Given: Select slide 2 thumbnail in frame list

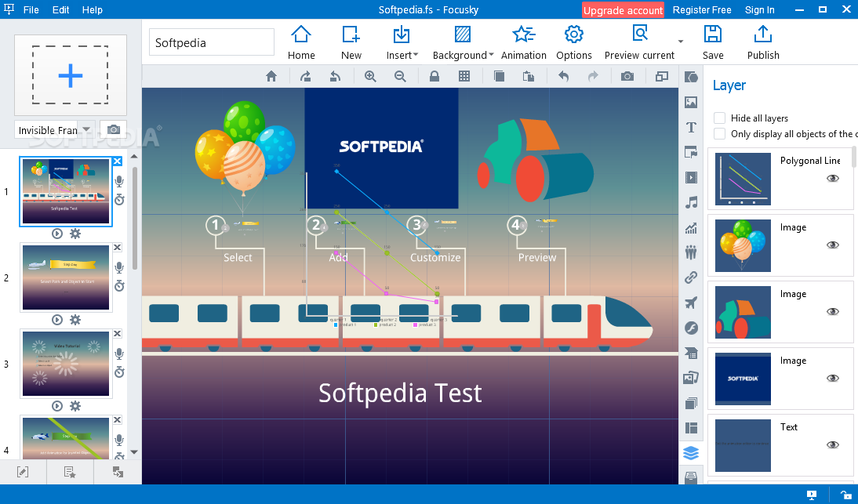Looking at the screenshot, I should [x=66, y=277].
